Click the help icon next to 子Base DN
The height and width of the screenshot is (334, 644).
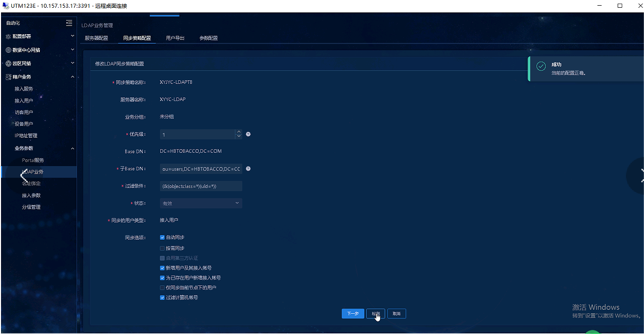(248, 169)
